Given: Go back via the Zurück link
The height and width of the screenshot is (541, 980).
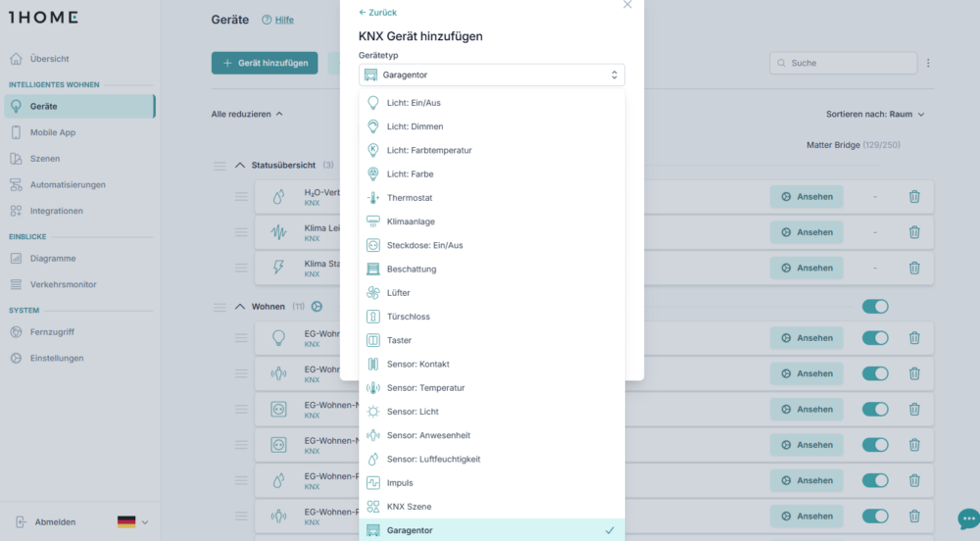Looking at the screenshot, I should click(x=377, y=13).
